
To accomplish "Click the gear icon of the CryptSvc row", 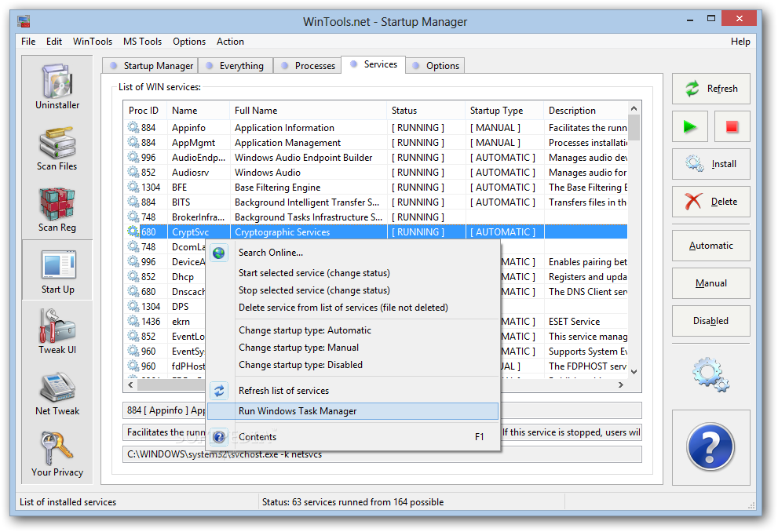I will [x=133, y=231].
